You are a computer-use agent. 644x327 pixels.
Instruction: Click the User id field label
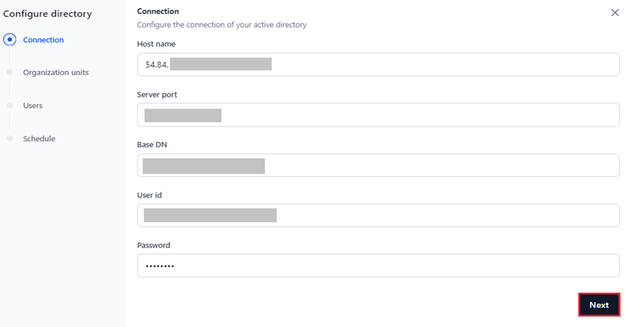(x=149, y=195)
